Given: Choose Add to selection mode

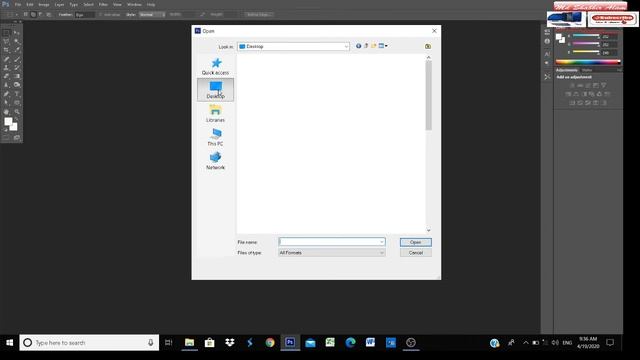Looking at the screenshot, I should (33, 15).
